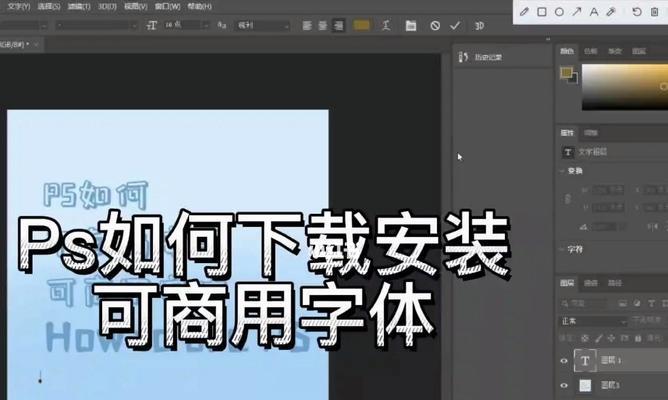This screenshot has width=668, height=400.
Task: Open the 文字(Y) menu
Action: point(19,6)
